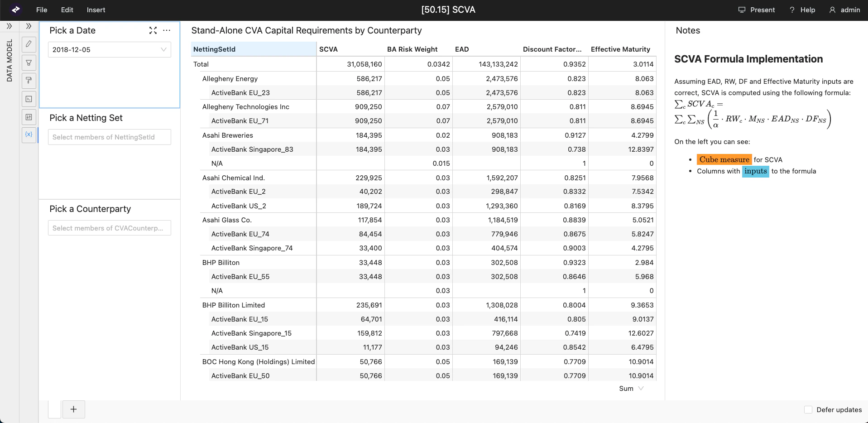Click the app logo in the top bar

[x=16, y=10]
